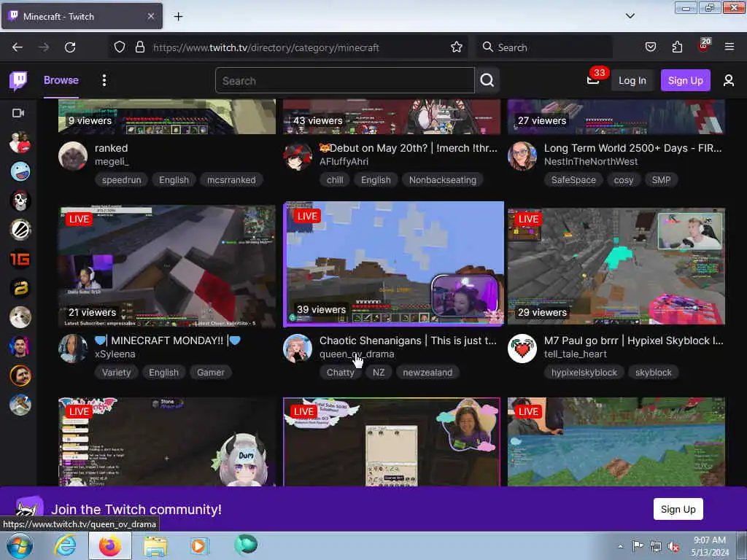Screen dimensions: 747x560
Task: Open a new tab with plus button
Action: point(178,17)
